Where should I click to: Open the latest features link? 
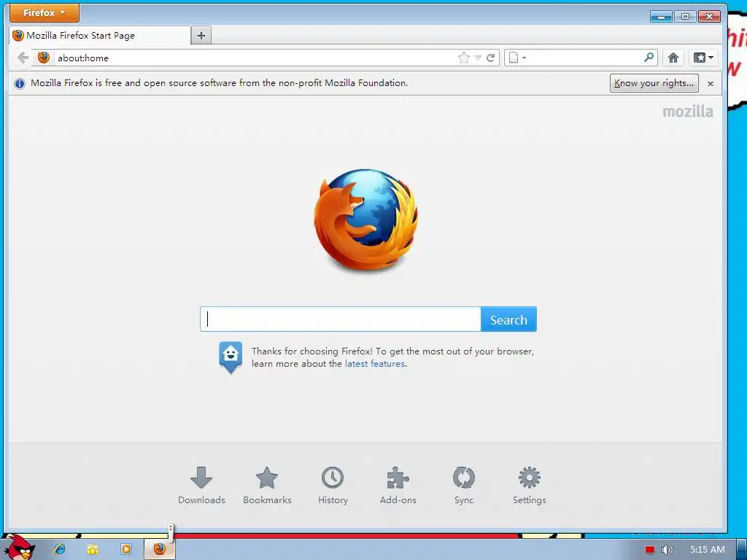point(375,364)
